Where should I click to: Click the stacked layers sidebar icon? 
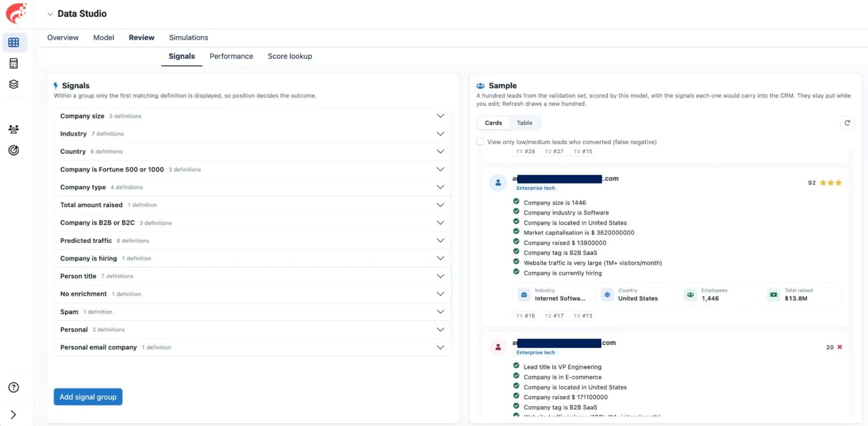14,84
